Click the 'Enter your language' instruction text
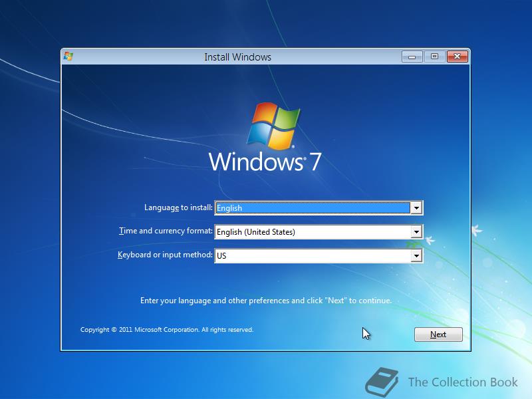Screen dimensions: 532x399 265,301
